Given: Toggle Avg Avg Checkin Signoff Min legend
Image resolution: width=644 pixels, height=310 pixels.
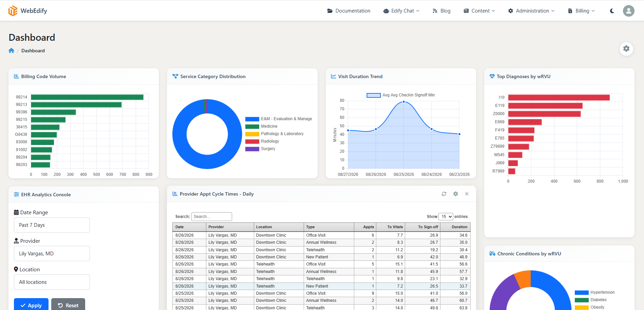Looking at the screenshot, I should pyautogui.click(x=401, y=95).
